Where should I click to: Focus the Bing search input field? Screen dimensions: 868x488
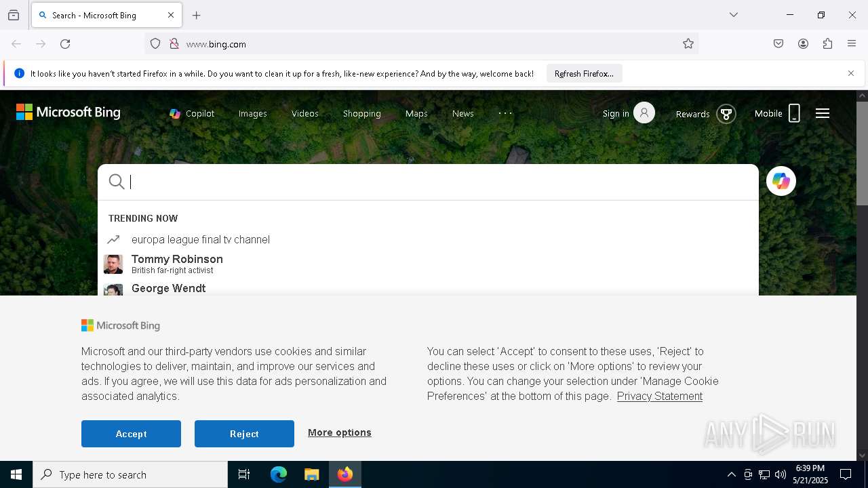(441, 182)
